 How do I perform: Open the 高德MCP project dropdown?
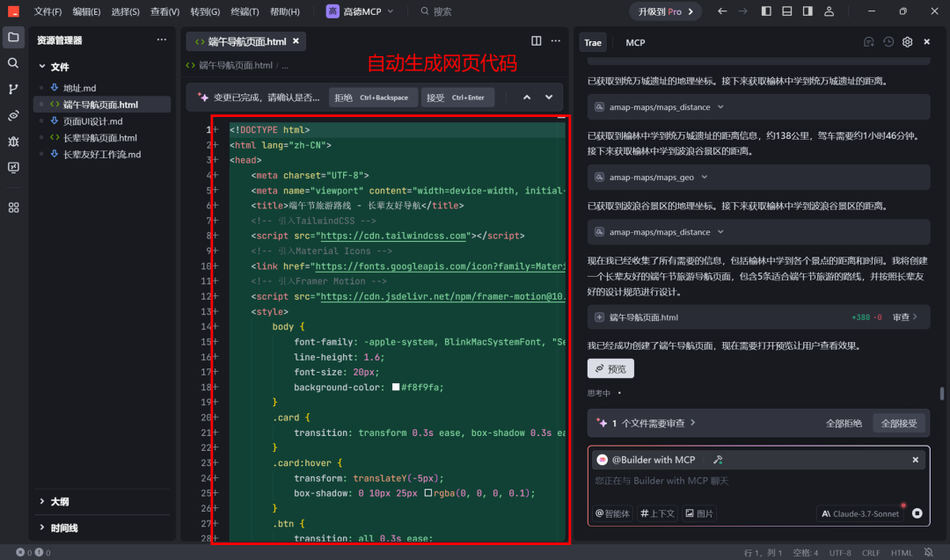click(360, 11)
